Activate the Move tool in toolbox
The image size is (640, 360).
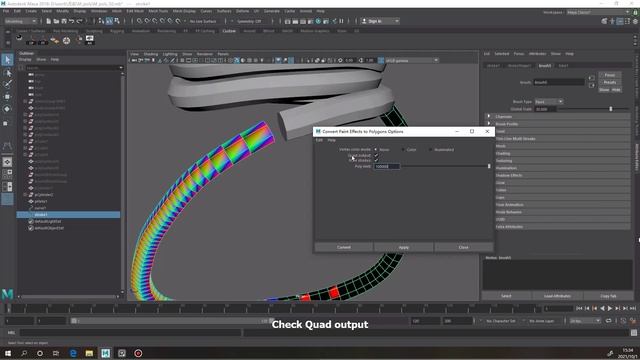(7, 97)
